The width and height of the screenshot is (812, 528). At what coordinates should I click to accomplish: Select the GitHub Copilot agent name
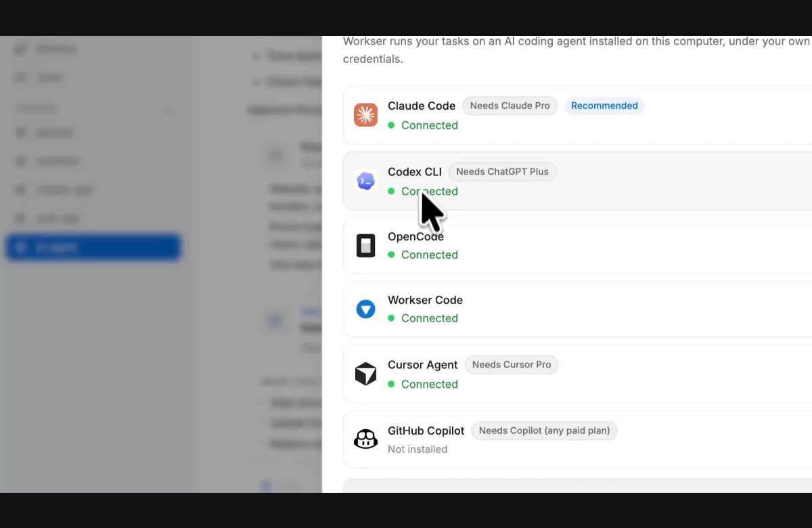[x=426, y=431]
